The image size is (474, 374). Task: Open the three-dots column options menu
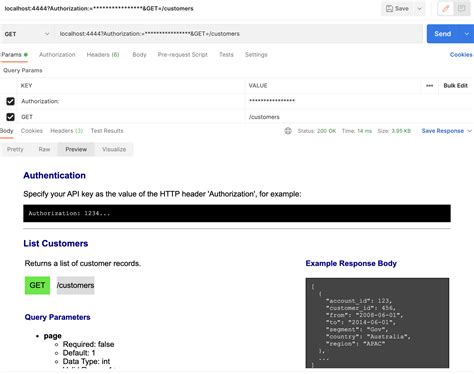tap(430, 86)
